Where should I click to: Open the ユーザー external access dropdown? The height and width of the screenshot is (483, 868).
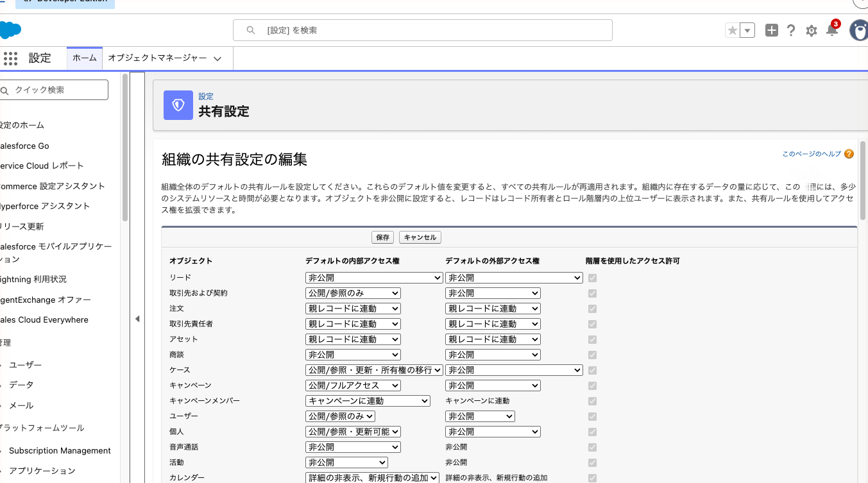480,416
